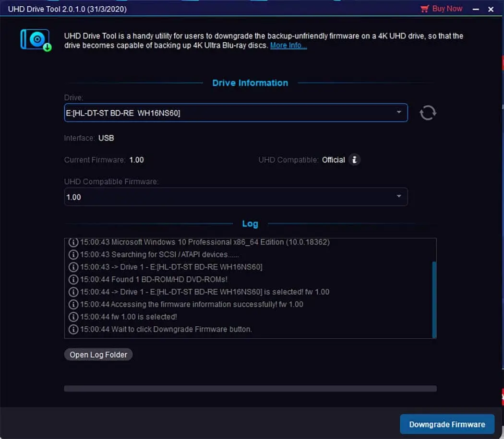Click the refresh drives circular arrows icon

427,113
